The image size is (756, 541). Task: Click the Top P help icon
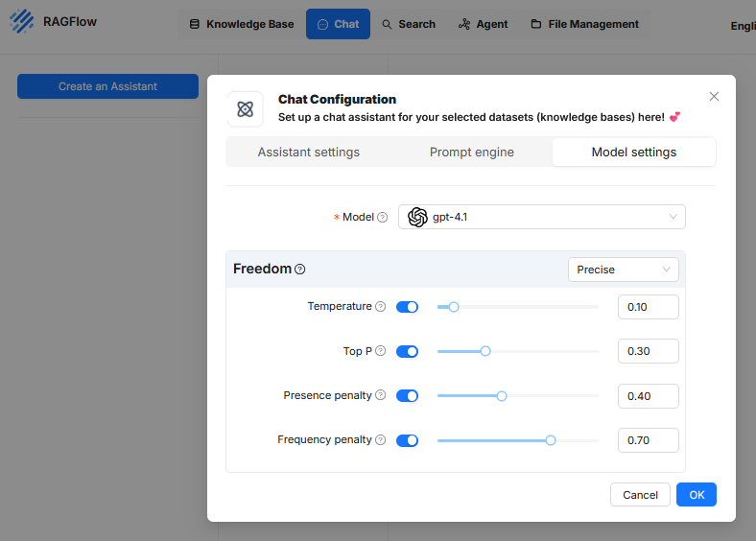click(381, 352)
